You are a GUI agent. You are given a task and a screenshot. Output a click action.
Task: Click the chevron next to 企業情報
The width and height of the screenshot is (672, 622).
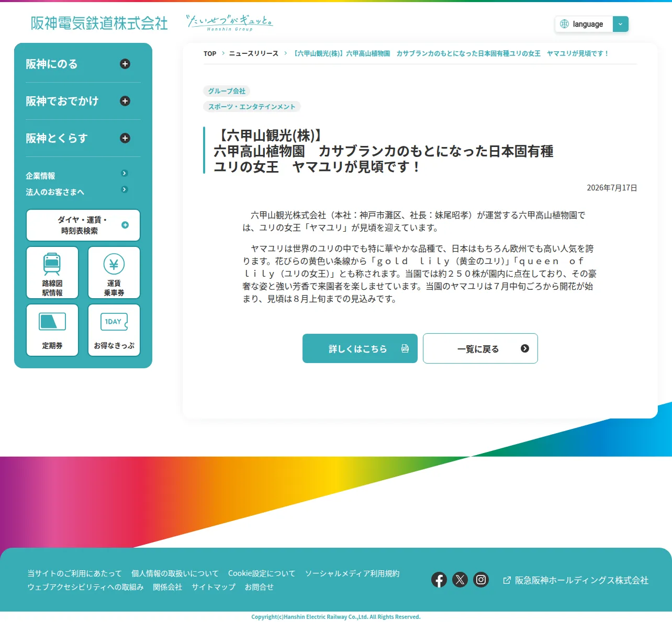pyautogui.click(x=125, y=173)
